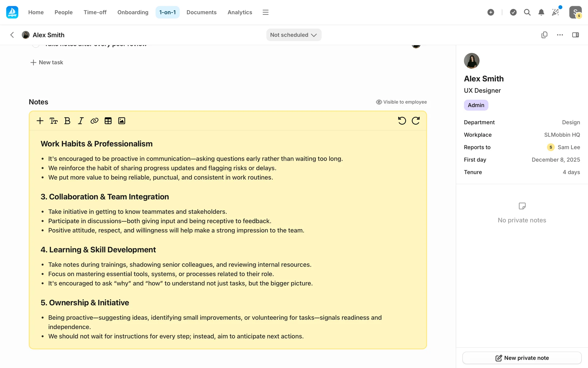Insert a link via chain icon
This screenshot has width=588, height=368.
(94, 121)
